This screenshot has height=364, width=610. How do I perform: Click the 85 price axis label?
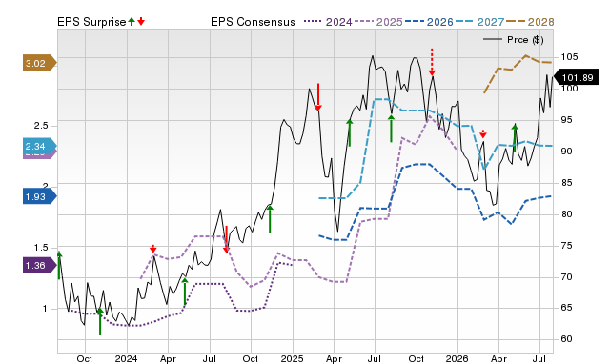(566, 182)
